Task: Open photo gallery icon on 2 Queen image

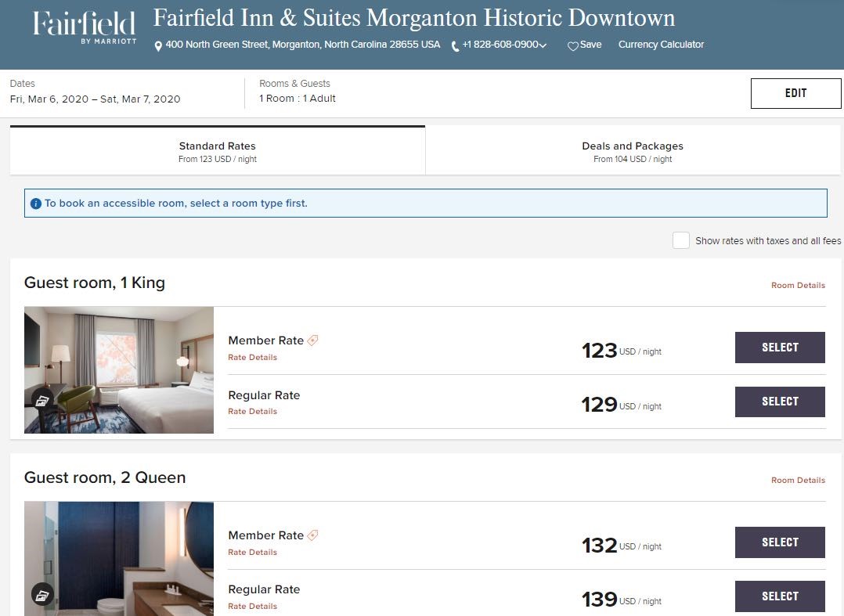Action: pyautogui.click(x=42, y=595)
